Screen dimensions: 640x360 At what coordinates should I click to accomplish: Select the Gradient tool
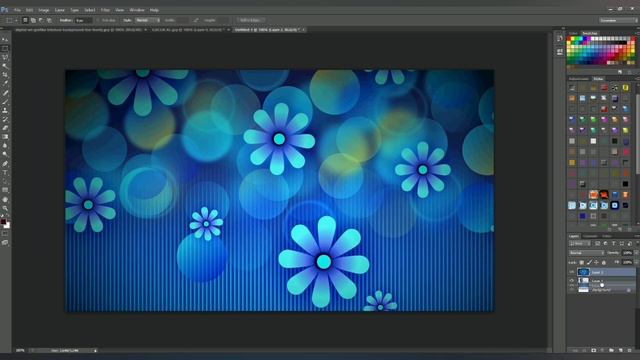[5, 137]
